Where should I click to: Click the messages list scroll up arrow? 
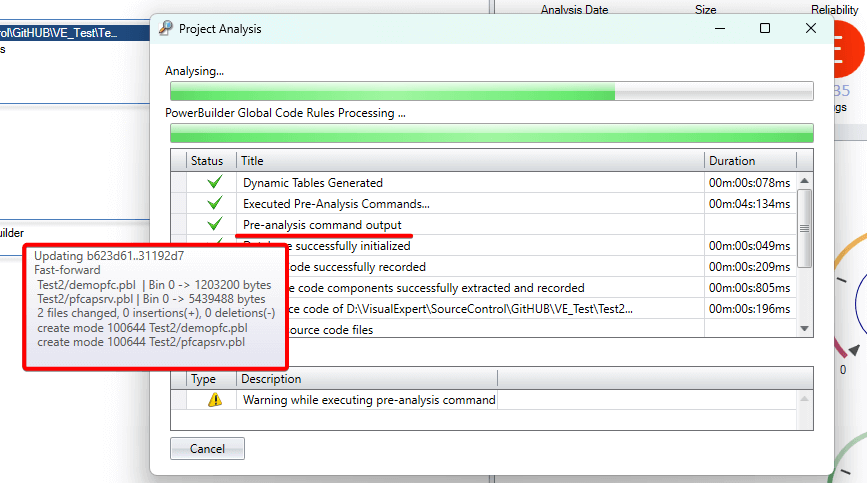pos(805,398)
